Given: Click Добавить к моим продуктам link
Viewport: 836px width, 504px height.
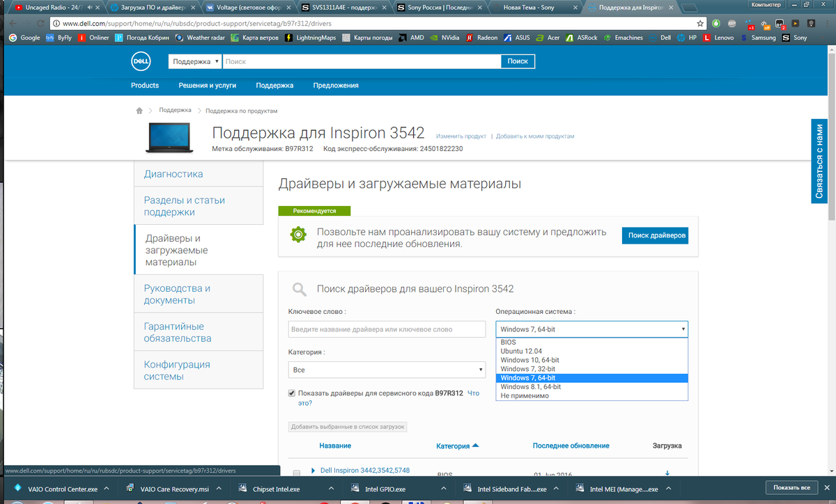Looking at the screenshot, I should coord(535,136).
